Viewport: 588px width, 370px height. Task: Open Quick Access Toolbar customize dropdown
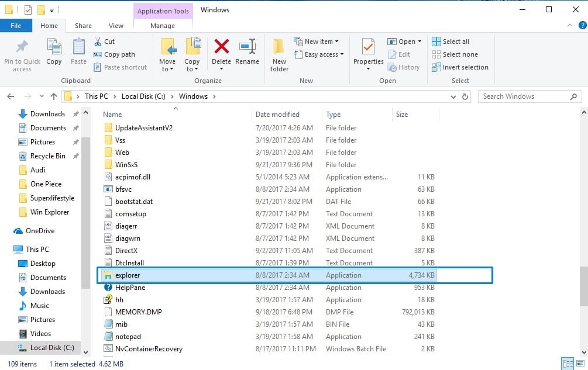[51, 10]
